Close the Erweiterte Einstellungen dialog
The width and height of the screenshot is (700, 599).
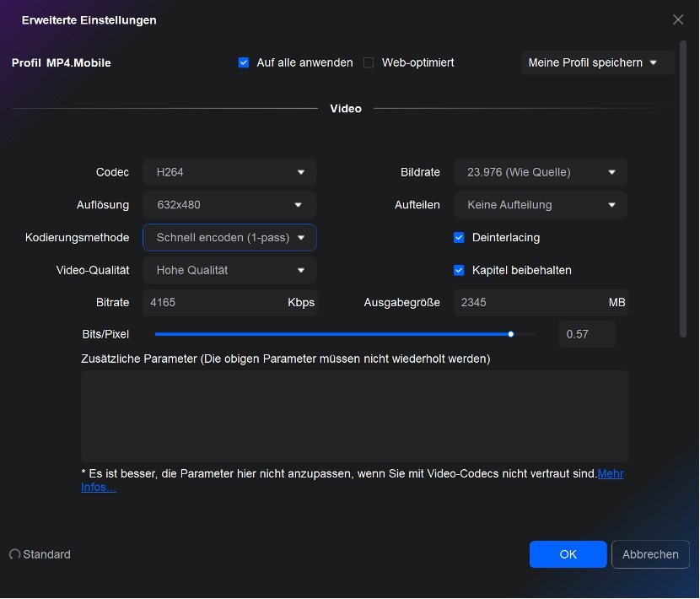click(x=678, y=19)
